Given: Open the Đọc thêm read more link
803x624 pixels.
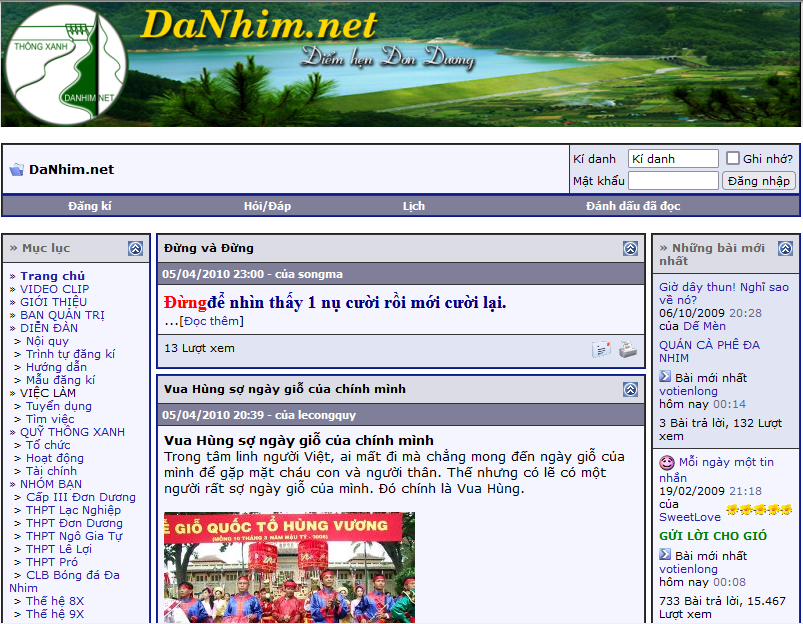Looking at the screenshot, I should coord(211,321).
